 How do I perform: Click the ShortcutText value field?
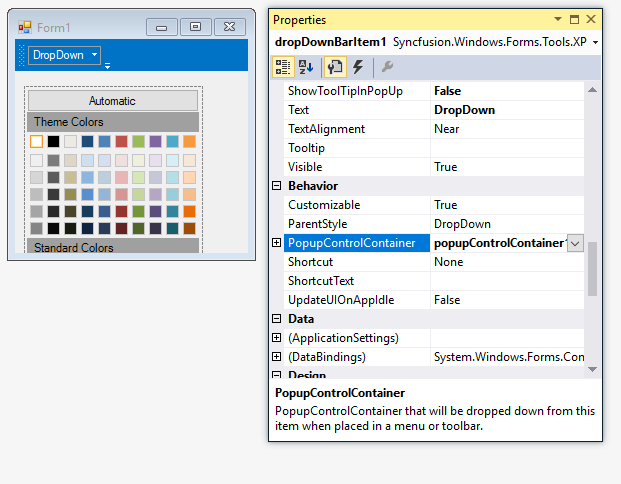[x=507, y=281]
